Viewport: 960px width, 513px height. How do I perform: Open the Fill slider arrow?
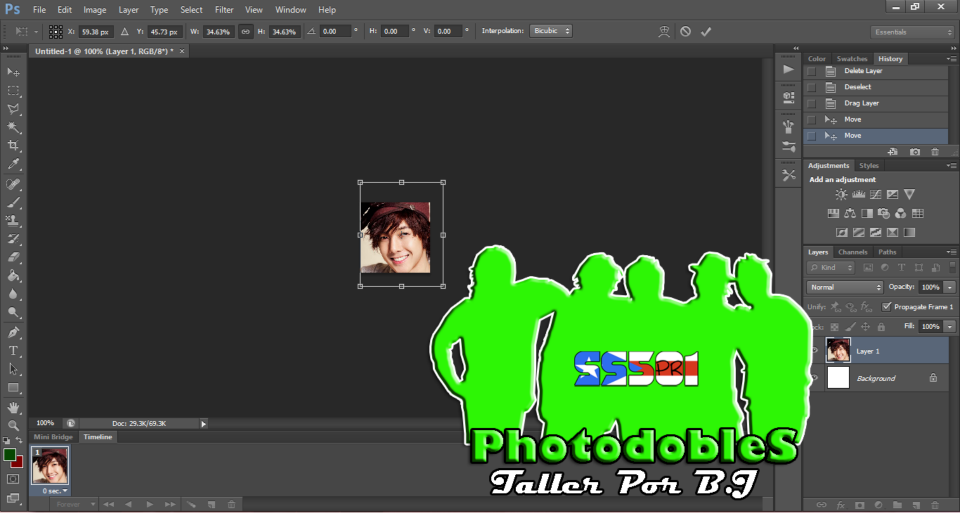click(950, 327)
